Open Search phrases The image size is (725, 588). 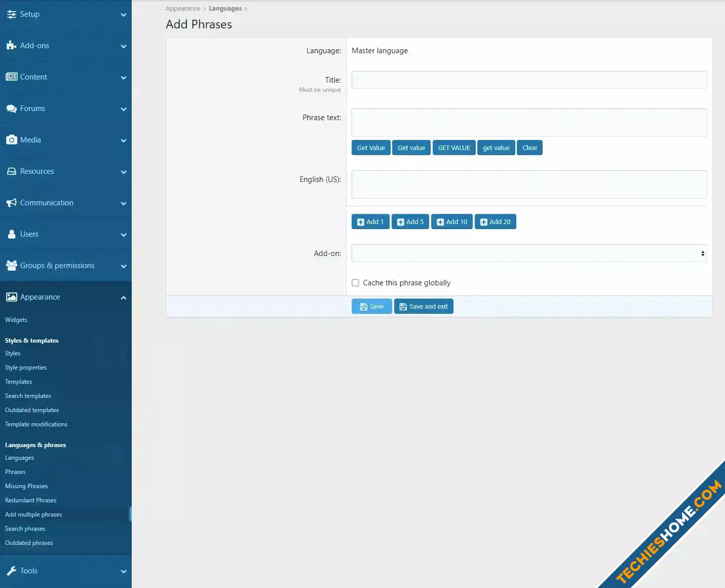25,529
